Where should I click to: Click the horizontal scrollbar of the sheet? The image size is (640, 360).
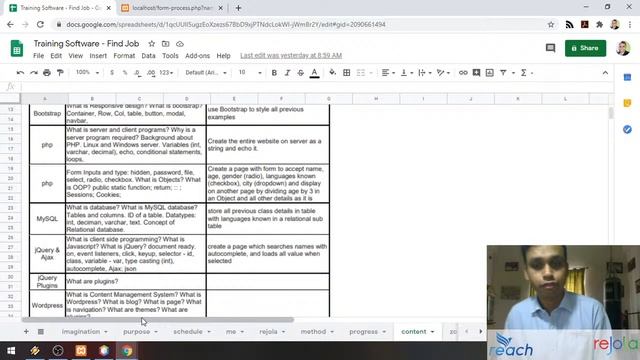pos(158,320)
